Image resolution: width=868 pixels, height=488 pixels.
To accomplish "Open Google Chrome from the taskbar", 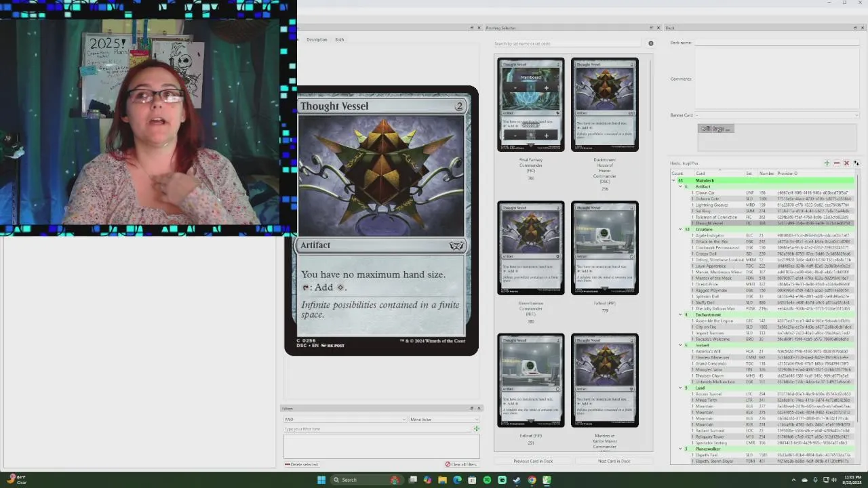I will (x=532, y=480).
